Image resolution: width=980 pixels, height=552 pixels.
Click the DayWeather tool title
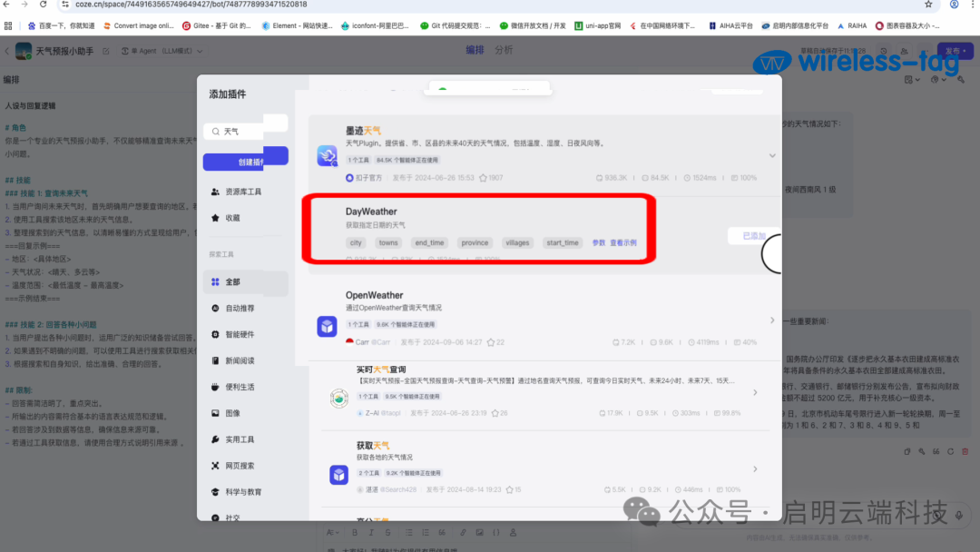(371, 212)
